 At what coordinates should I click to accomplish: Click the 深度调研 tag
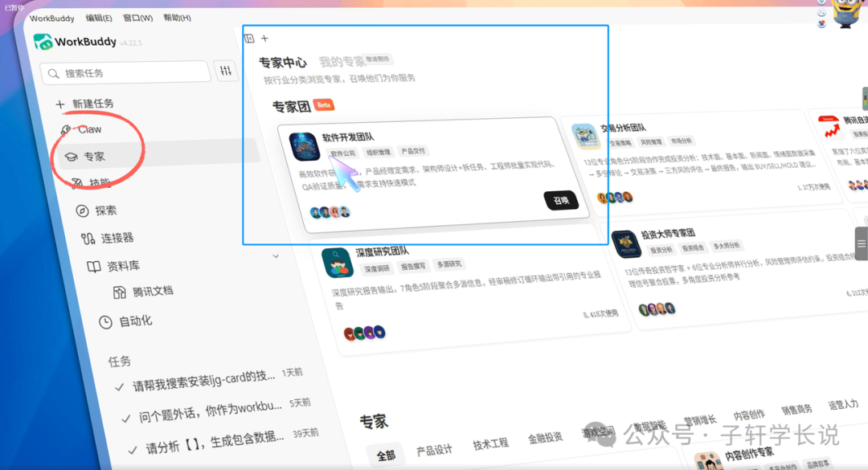click(377, 268)
